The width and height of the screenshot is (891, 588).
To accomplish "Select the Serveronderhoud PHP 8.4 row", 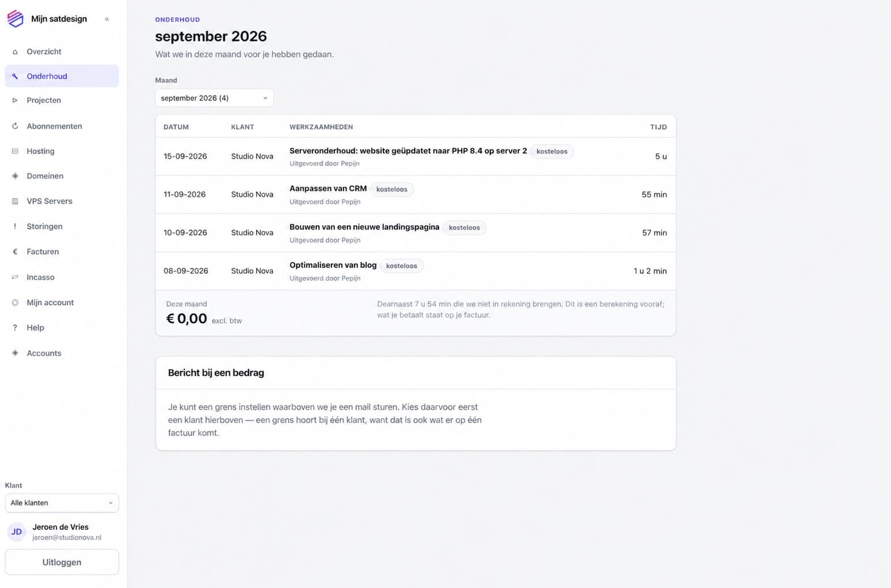I will pyautogui.click(x=416, y=156).
